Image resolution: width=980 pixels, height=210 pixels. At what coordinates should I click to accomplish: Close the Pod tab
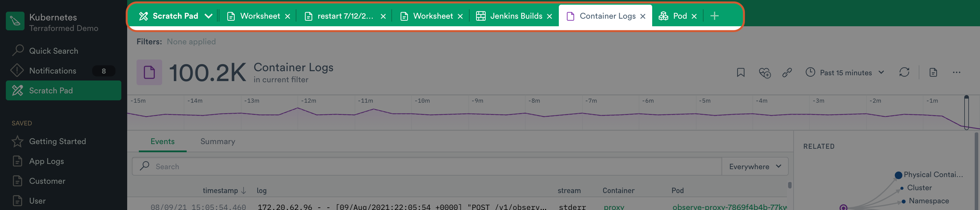click(x=694, y=16)
